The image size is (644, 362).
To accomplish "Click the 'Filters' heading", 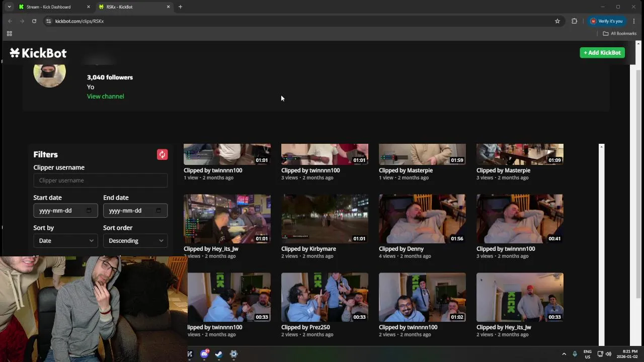I will 45,154.
